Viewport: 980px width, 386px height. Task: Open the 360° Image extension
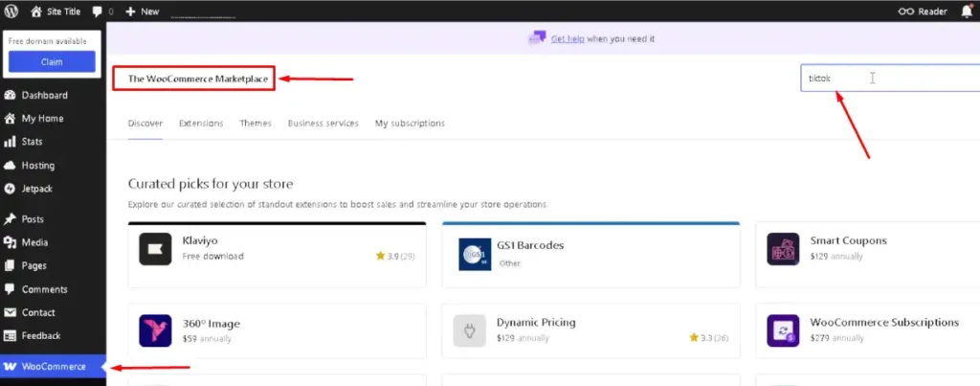(x=277, y=331)
